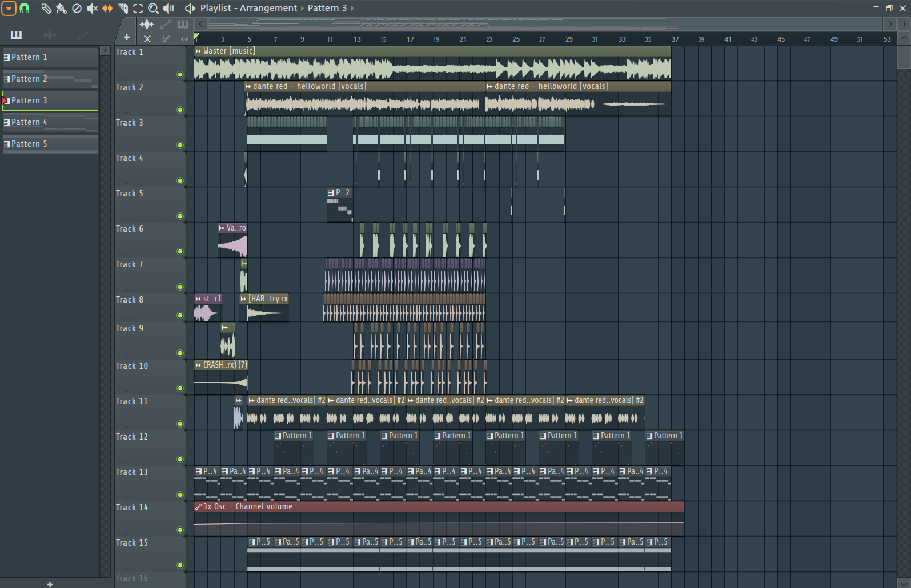Activate the Zoom magnifier tool
The height and width of the screenshot is (588, 911).
click(x=153, y=8)
